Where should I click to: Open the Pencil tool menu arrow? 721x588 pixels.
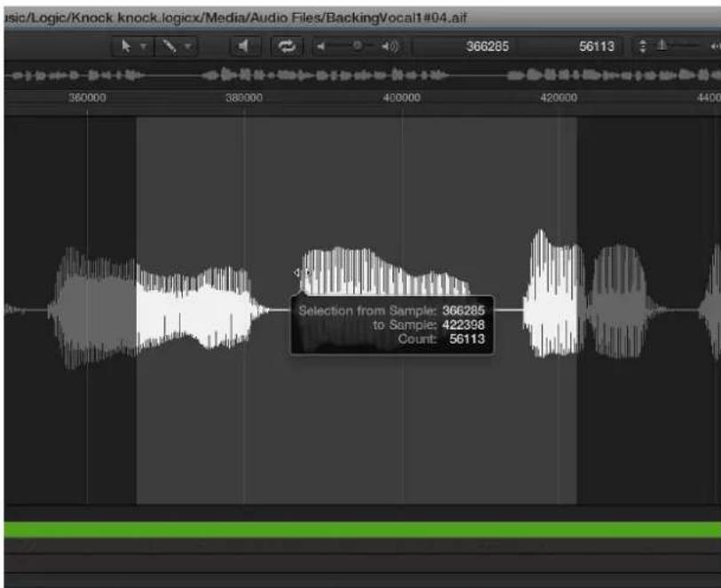[187, 46]
